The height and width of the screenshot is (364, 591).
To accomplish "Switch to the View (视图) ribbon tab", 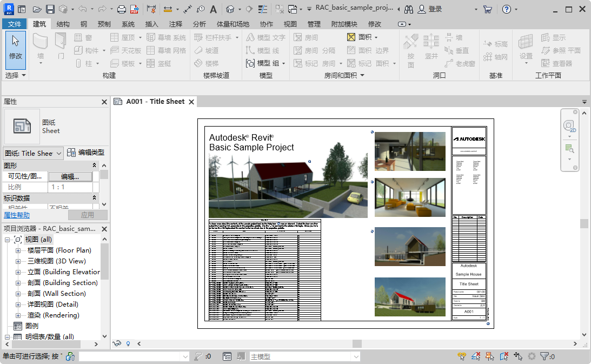I will [290, 24].
